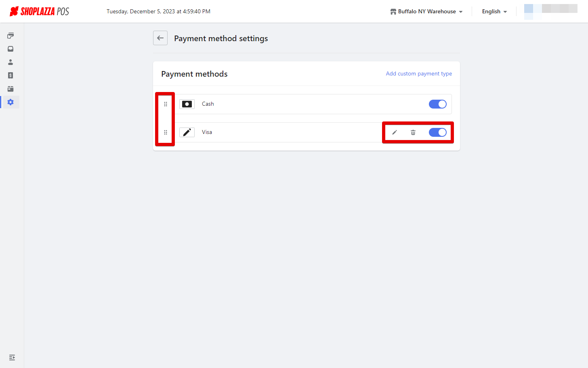The width and height of the screenshot is (588, 368).
Task: Delete the Visa payment method
Action: tap(413, 132)
